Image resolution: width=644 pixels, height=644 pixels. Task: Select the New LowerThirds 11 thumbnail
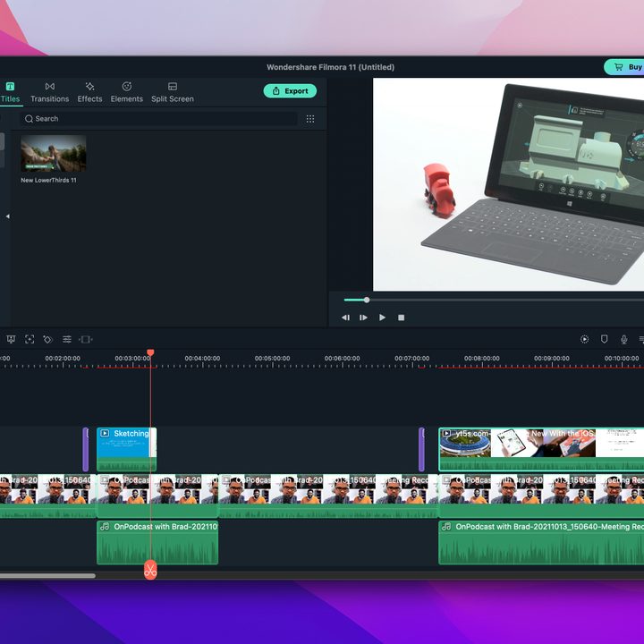coord(54,153)
